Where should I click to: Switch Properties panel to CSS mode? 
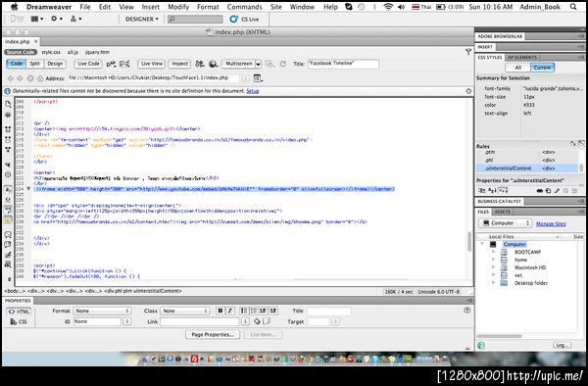coord(20,321)
